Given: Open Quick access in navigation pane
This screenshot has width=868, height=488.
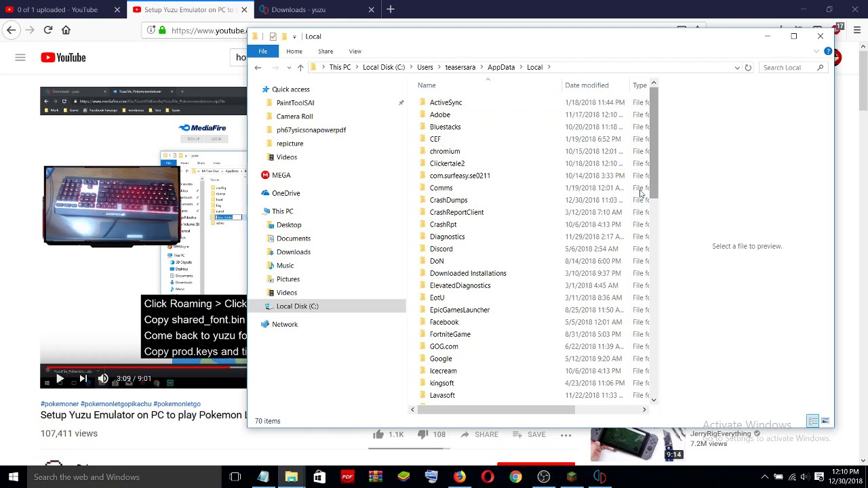Looking at the screenshot, I should tap(290, 89).
